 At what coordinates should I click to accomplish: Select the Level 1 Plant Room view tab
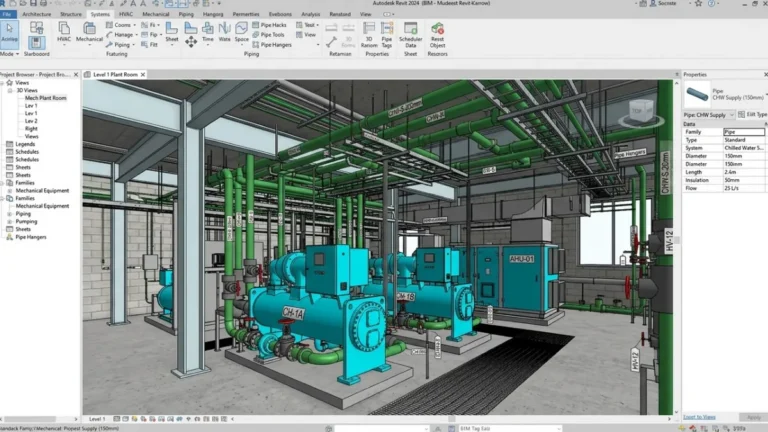click(115, 74)
